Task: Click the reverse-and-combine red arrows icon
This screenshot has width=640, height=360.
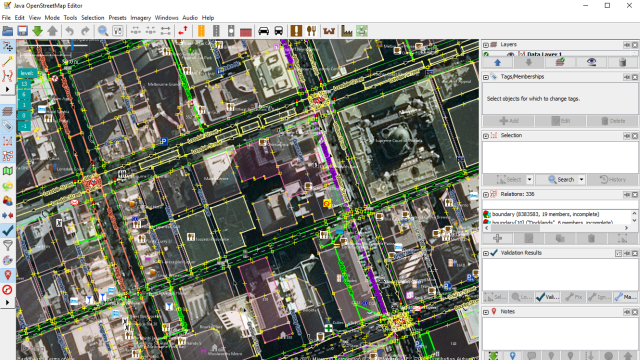Action: [x=183, y=31]
